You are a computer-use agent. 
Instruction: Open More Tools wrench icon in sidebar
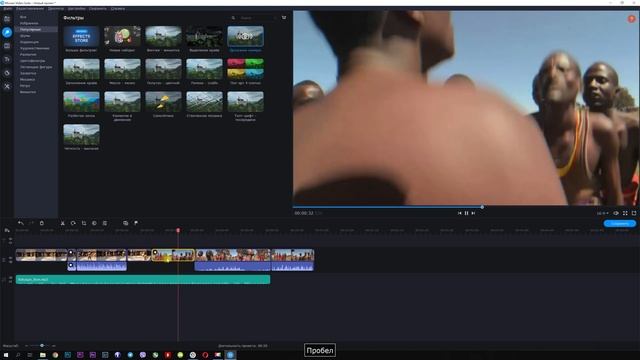(7, 87)
